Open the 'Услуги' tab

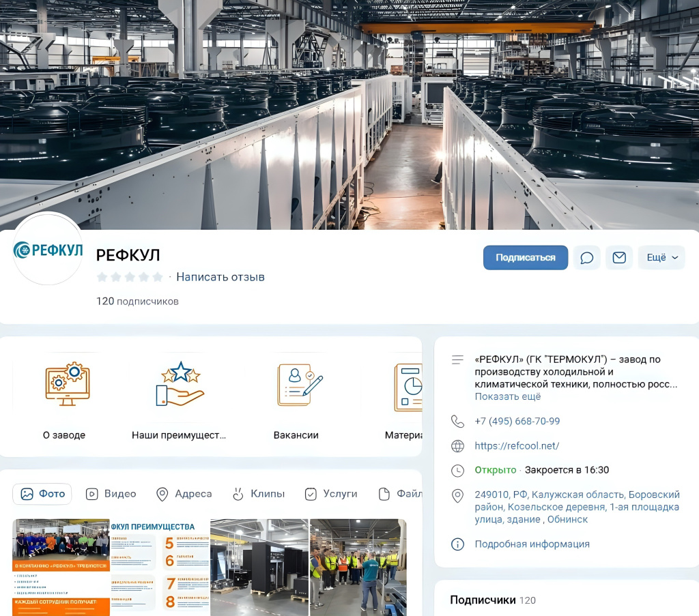click(331, 494)
